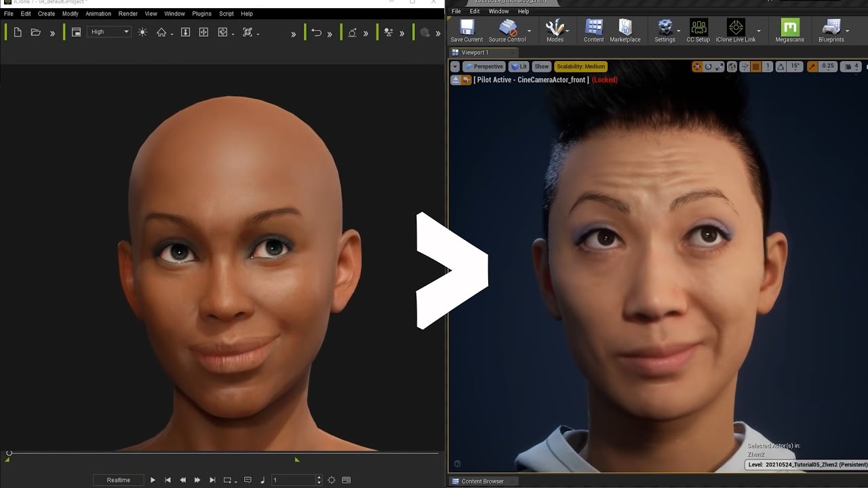Show the timeline panel icon
868x488 pixels.
[347, 480]
